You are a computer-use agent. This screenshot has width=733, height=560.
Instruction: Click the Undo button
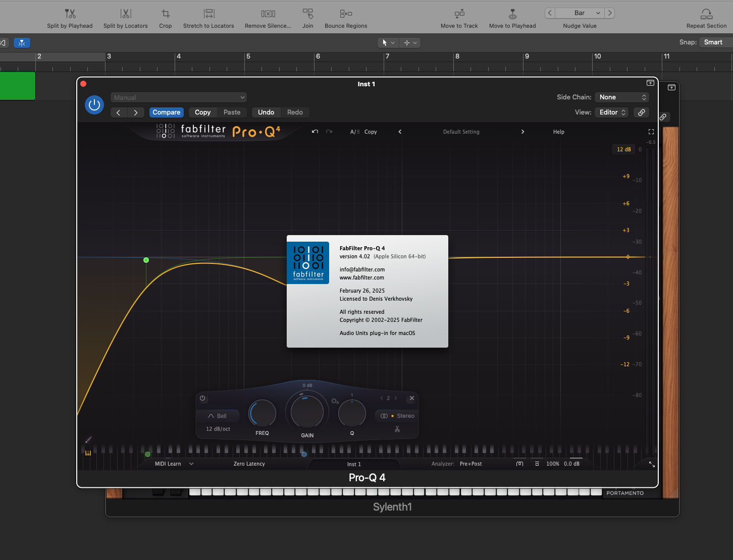[x=266, y=113]
